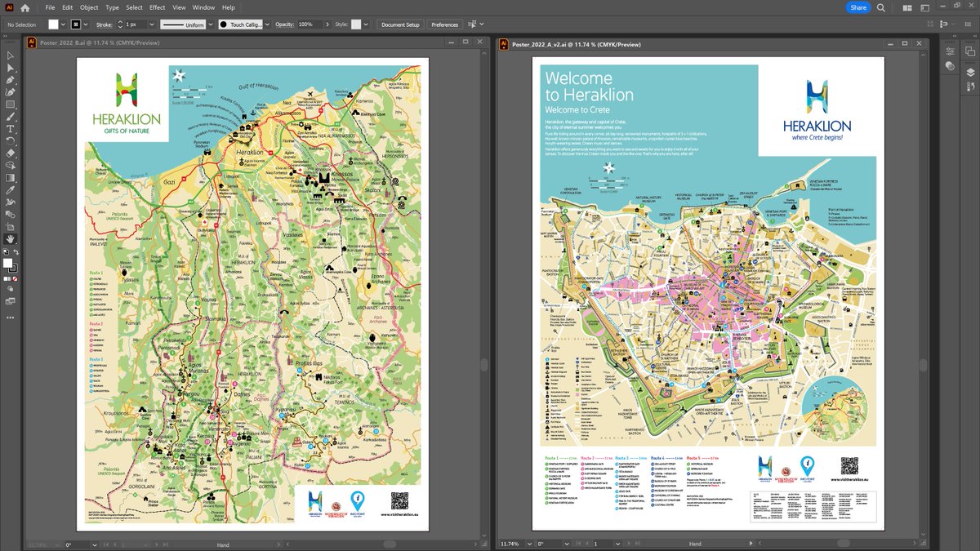Open the Window menu

pos(203,7)
